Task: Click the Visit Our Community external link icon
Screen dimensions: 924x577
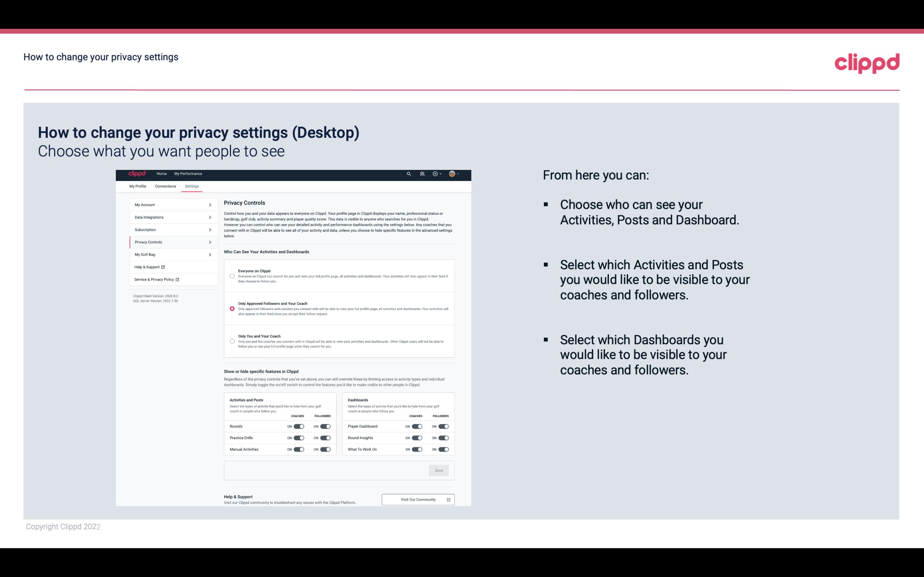Action: [x=448, y=499]
